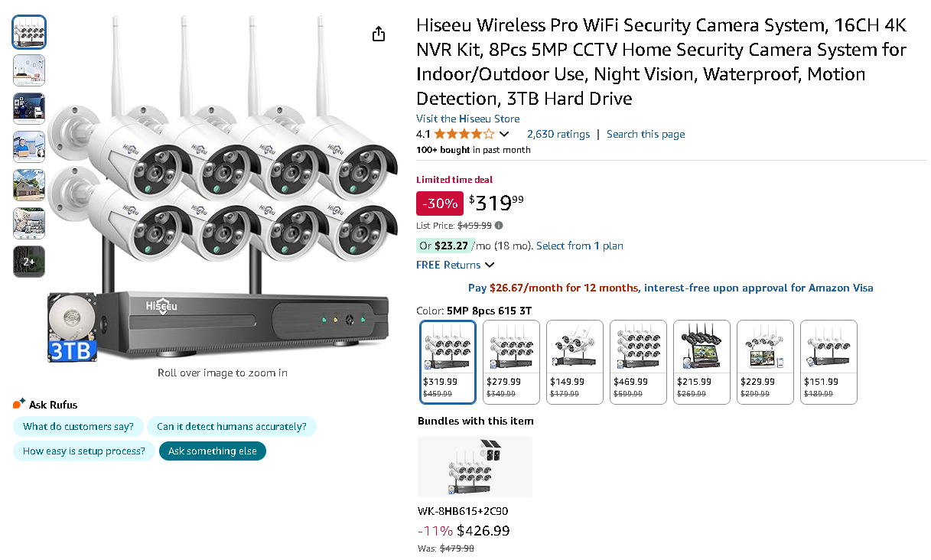Choose the $149.99 kit variant

(x=575, y=361)
